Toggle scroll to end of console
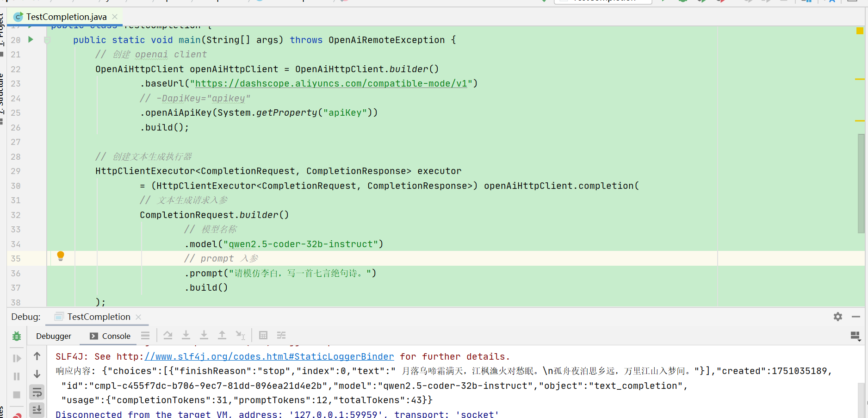Screen dimensions: 868x418 pyautogui.click(x=37, y=410)
